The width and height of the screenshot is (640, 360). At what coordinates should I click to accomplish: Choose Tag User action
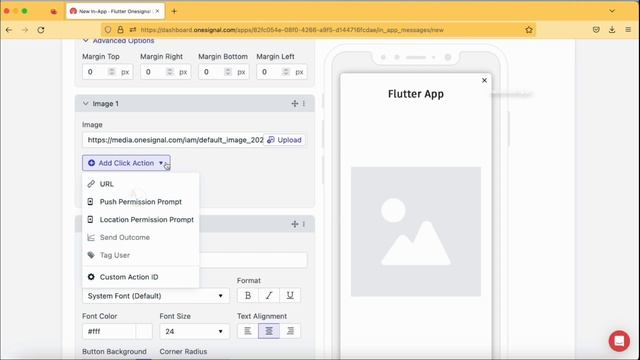[x=140, y=255]
